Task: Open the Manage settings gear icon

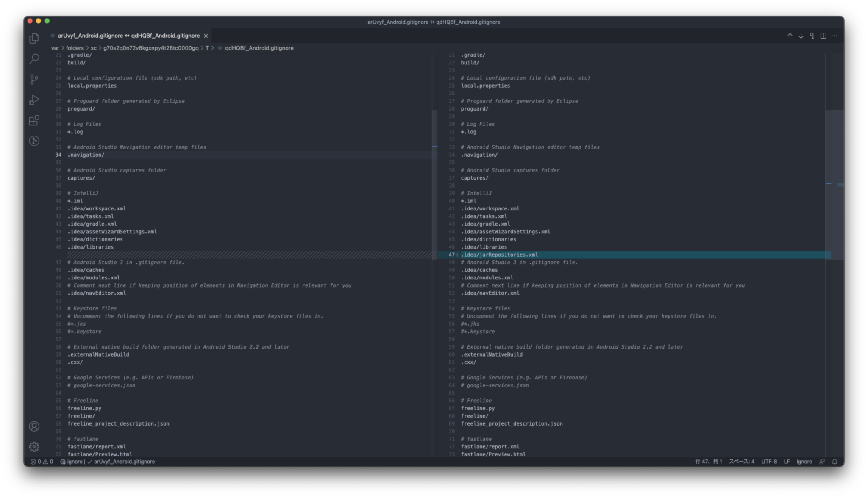Action: [x=34, y=446]
